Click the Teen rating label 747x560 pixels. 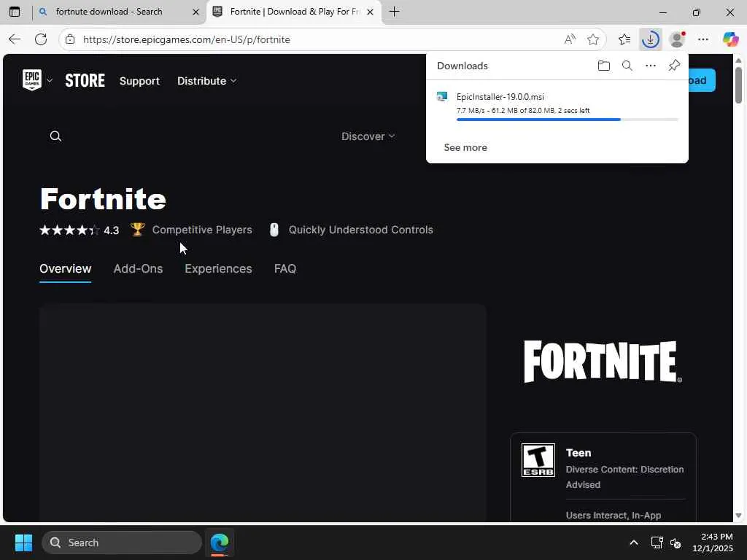(x=578, y=453)
